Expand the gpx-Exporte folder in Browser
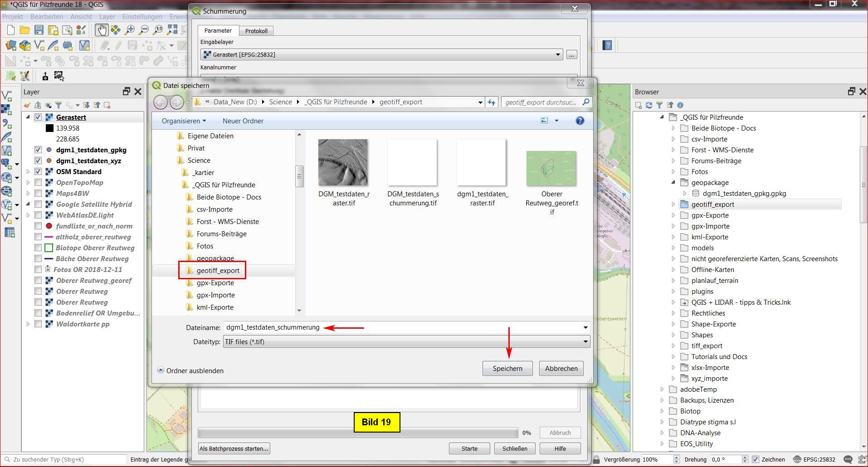 pos(673,215)
